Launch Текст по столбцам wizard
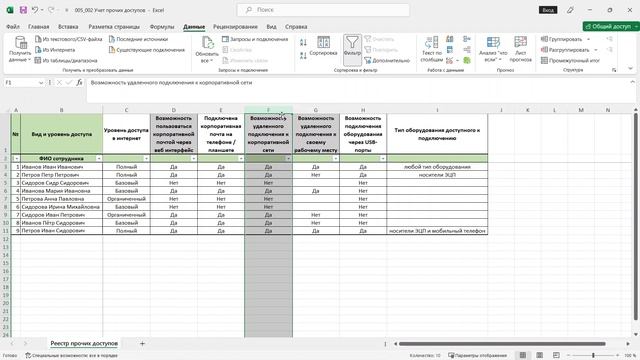Image resolution: width=640 pixels, height=360 pixels. (431, 49)
